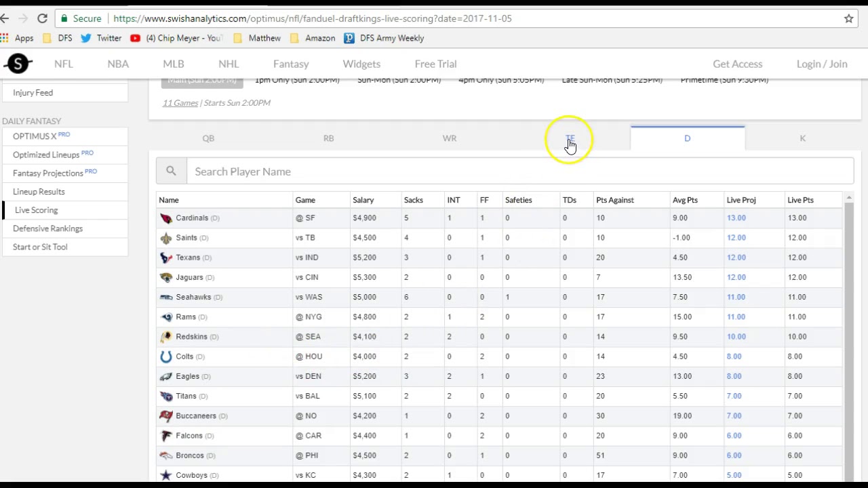The height and width of the screenshot is (488, 868).
Task: Click Cardinals live projection 13.00
Action: pyautogui.click(x=736, y=218)
